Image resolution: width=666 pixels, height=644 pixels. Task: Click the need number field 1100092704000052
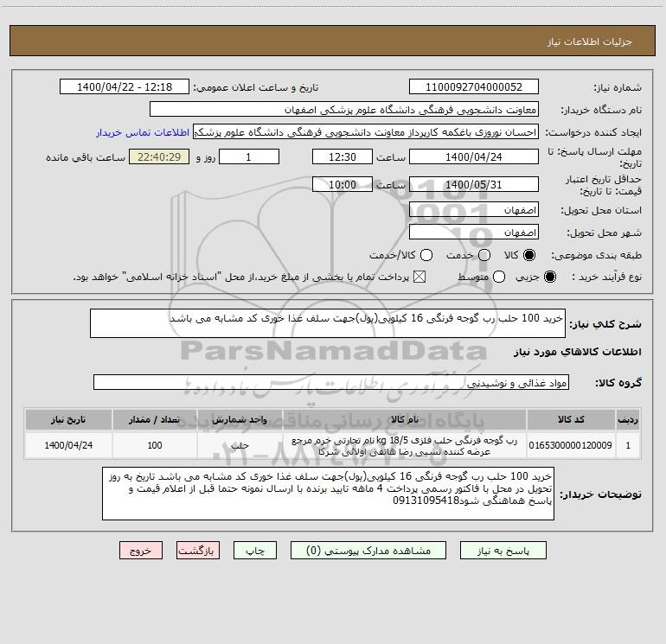(474, 87)
